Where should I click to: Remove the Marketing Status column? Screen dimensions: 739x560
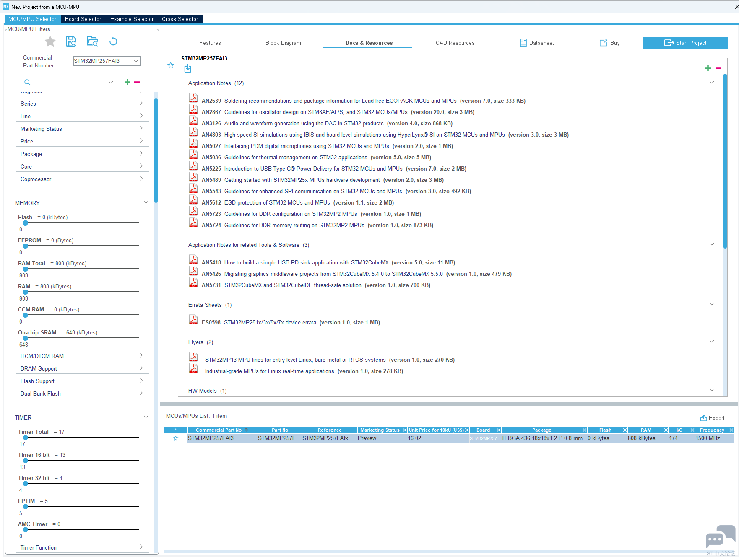pos(405,430)
